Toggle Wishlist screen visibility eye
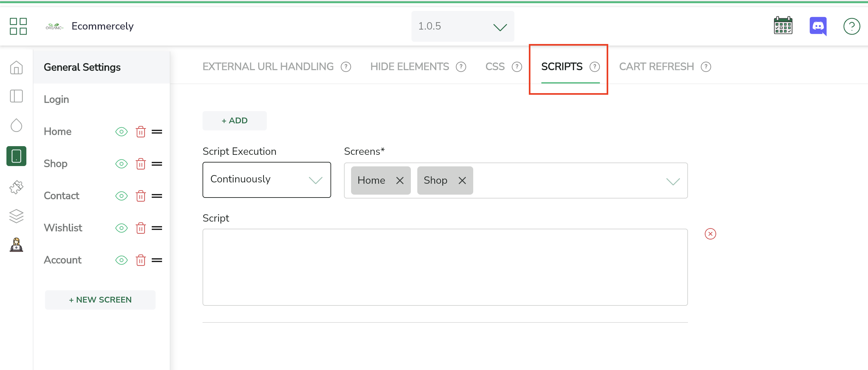 [x=121, y=228]
